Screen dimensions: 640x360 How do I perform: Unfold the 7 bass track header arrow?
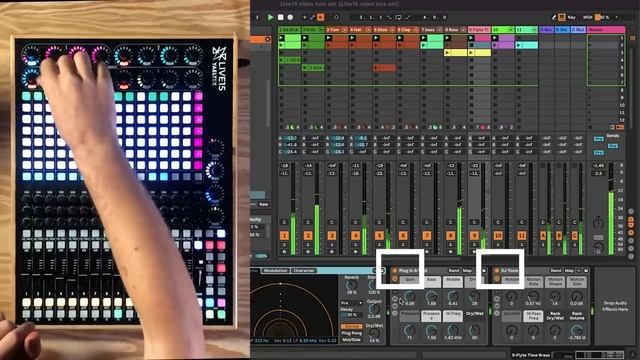(440, 30)
